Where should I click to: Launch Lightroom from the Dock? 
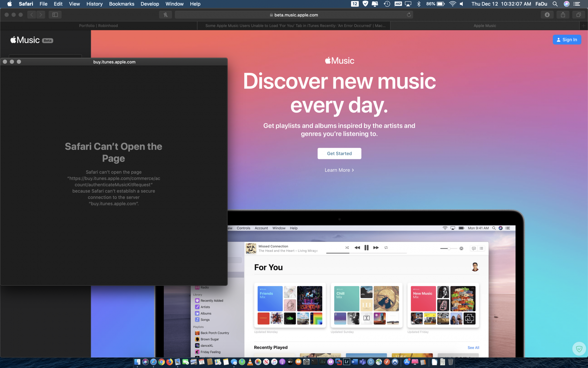(x=347, y=362)
